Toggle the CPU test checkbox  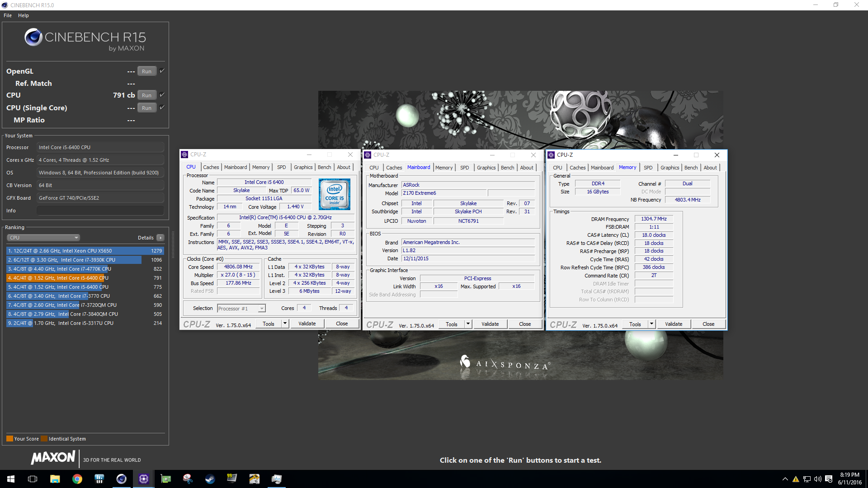[162, 95]
